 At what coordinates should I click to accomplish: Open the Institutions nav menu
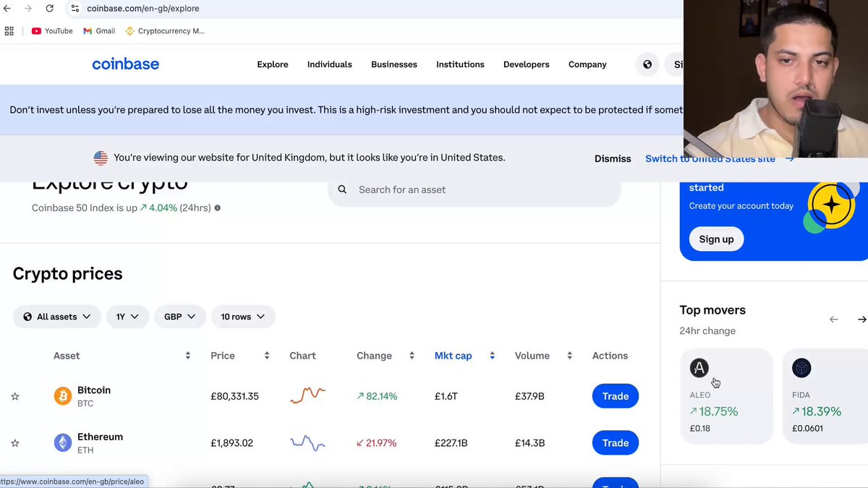tap(460, 64)
